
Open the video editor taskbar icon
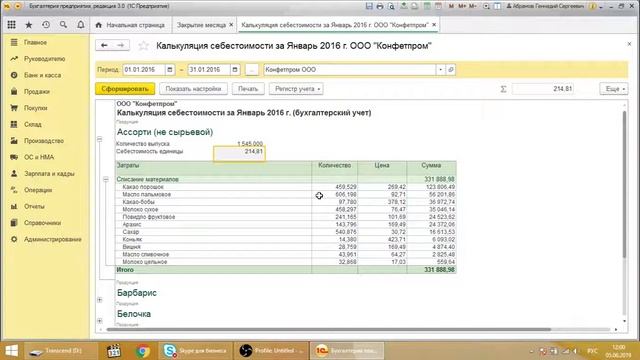[113, 351]
